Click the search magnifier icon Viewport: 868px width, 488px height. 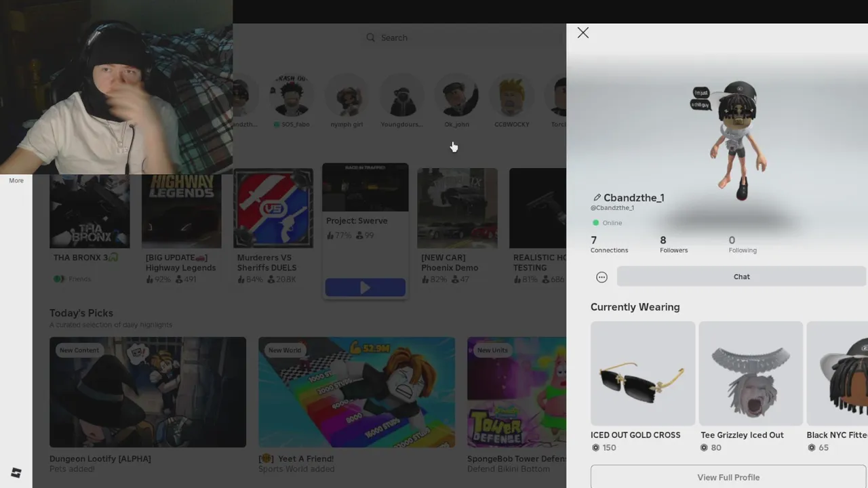370,38
